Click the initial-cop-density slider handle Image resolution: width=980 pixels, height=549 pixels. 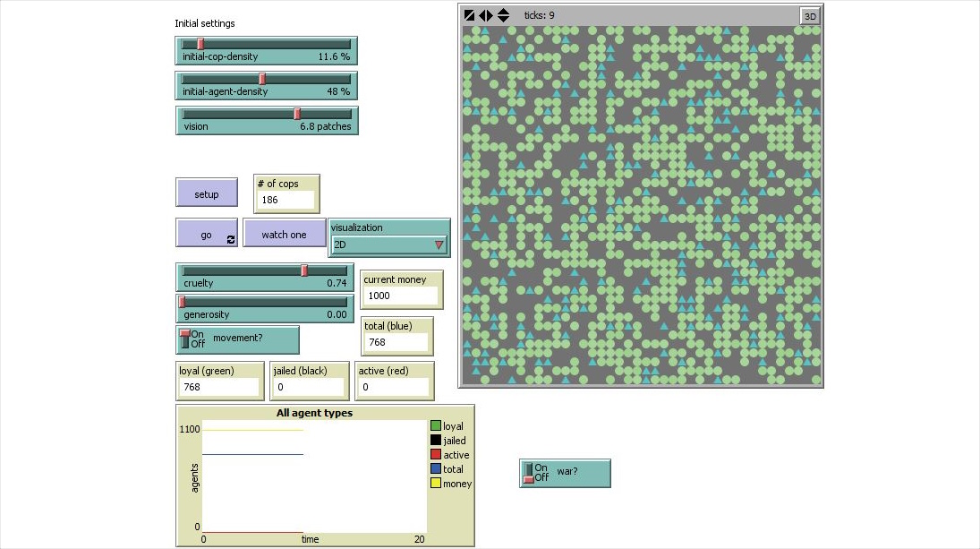pos(200,44)
